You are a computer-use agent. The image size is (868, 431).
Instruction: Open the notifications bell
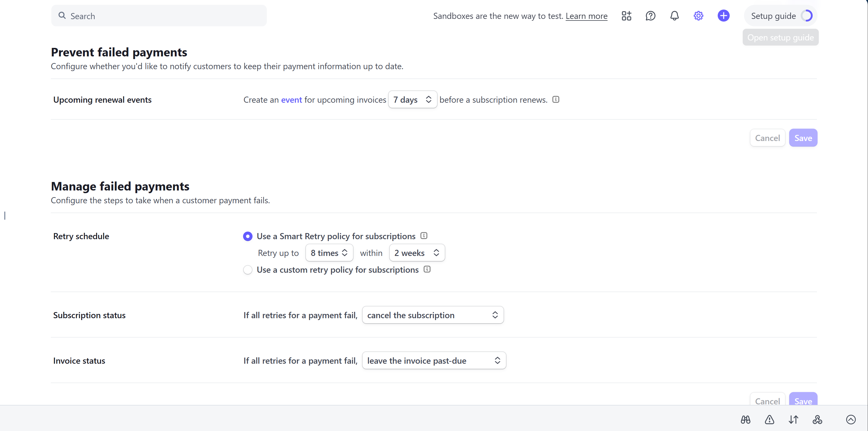[x=674, y=16]
